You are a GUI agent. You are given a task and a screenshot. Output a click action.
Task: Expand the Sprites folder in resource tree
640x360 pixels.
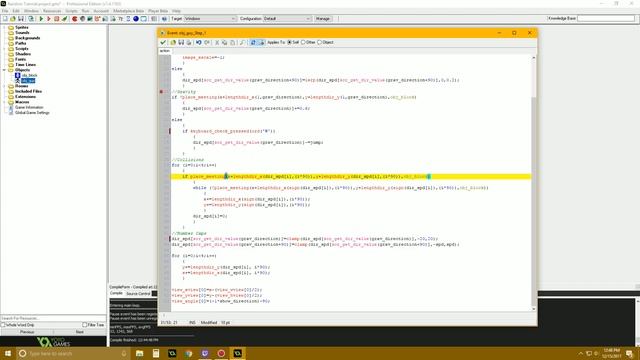coord(4,27)
